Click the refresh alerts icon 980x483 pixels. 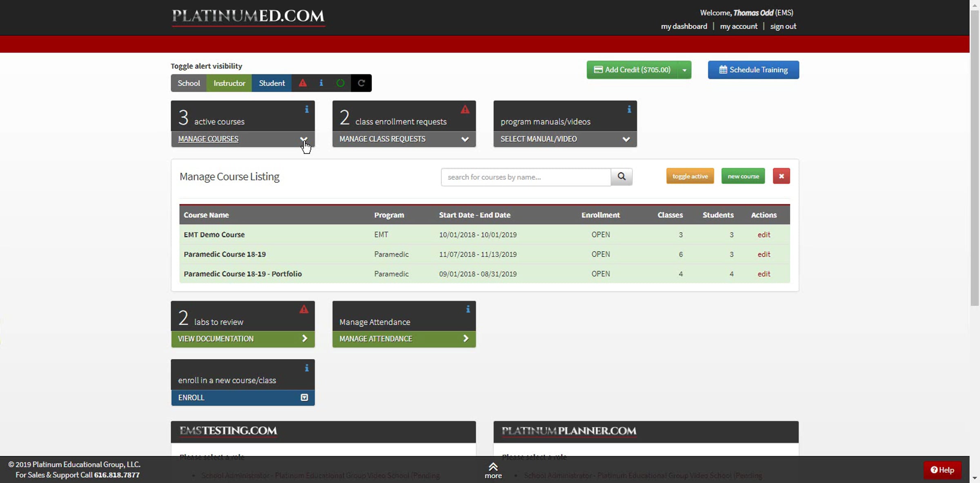pyautogui.click(x=361, y=83)
